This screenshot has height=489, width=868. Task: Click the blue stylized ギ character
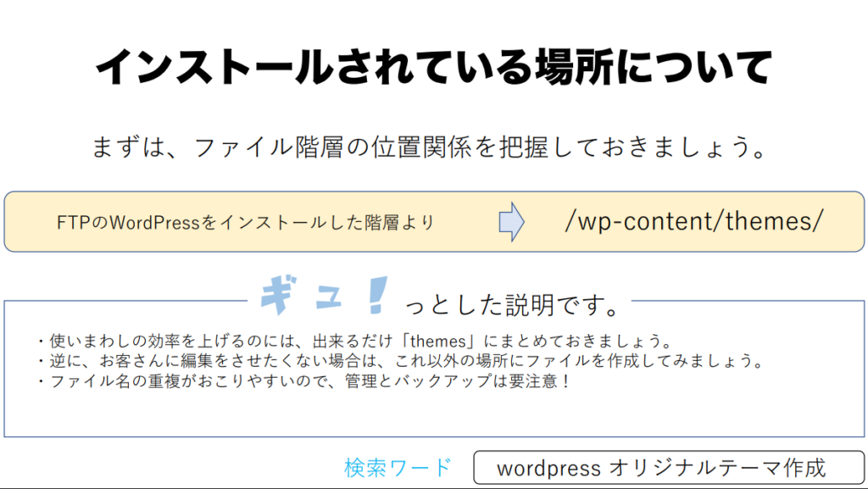279,294
